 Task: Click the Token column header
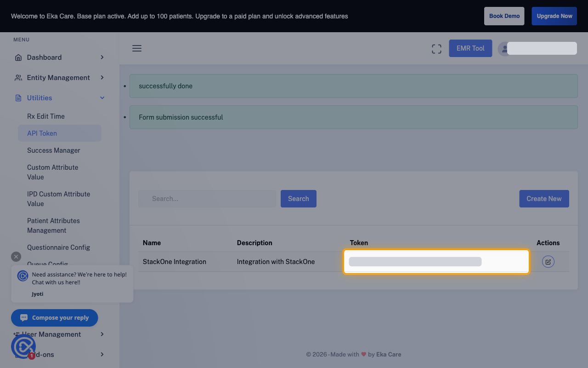[x=359, y=243]
